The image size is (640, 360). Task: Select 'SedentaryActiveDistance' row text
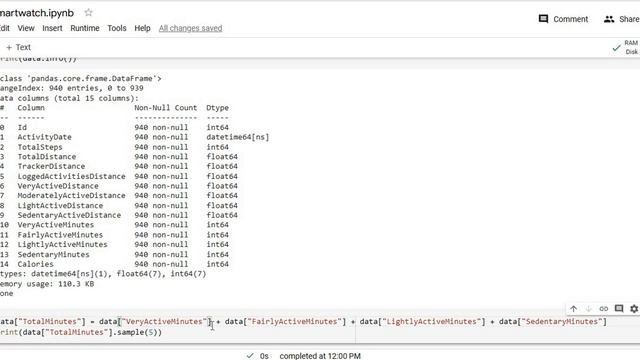[x=69, y=215]
